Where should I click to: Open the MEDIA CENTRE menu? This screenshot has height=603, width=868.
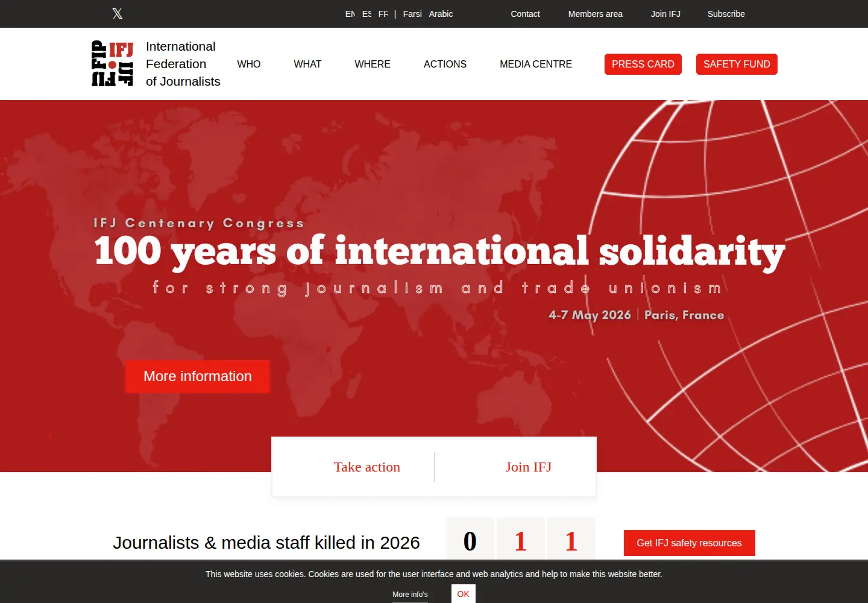pos(536,64)
